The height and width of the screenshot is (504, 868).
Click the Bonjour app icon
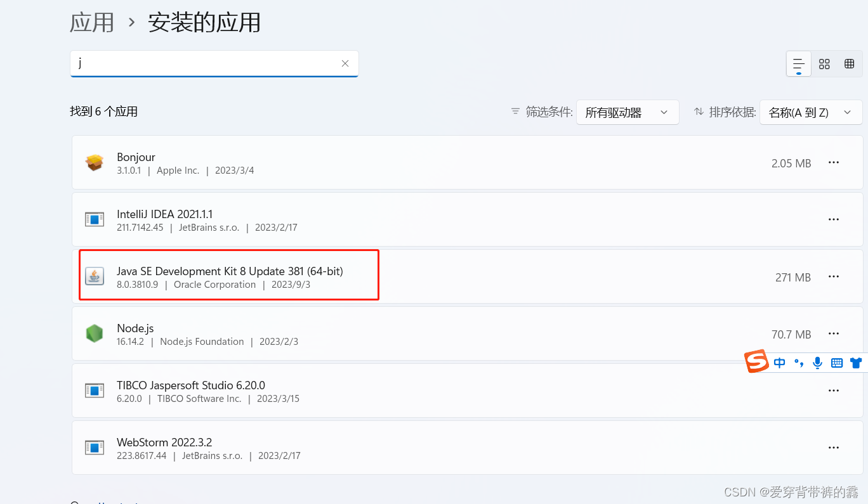point(95,163)
